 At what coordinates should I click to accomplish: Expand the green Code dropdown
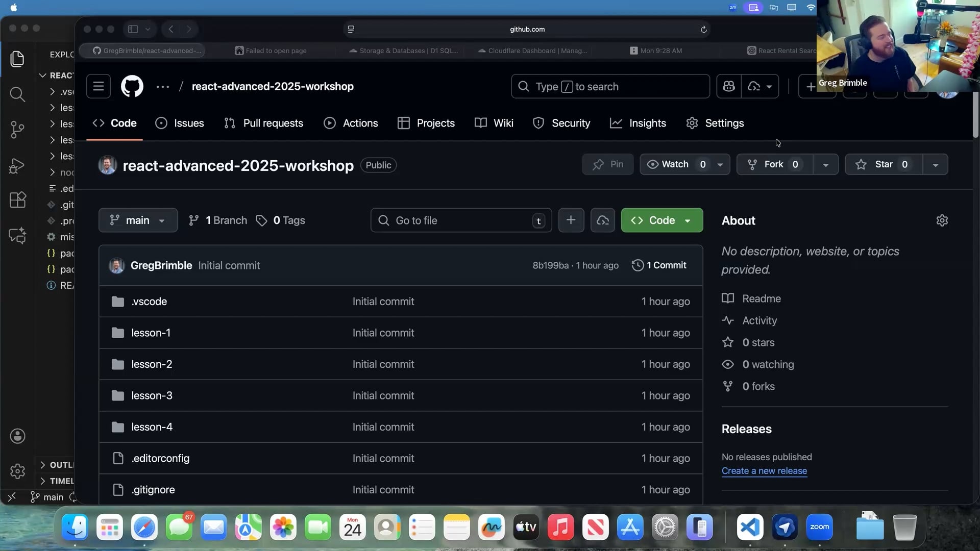point(661,220)
